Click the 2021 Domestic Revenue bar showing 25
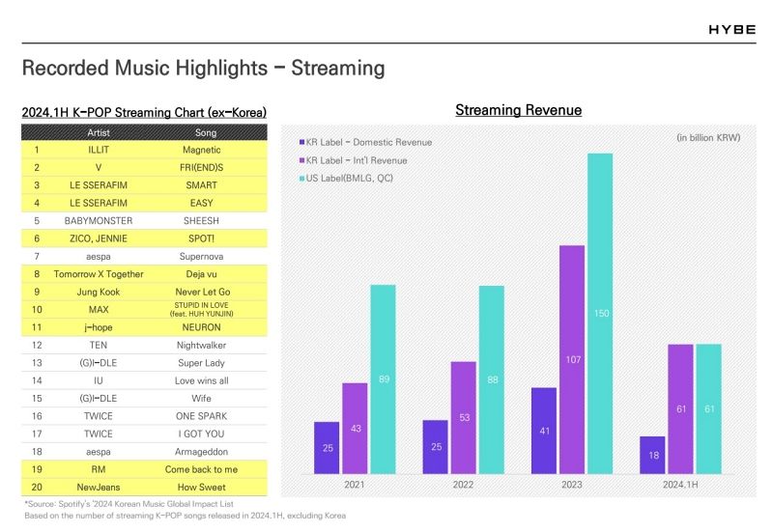 pyautogui.click(x=327, y=447)
